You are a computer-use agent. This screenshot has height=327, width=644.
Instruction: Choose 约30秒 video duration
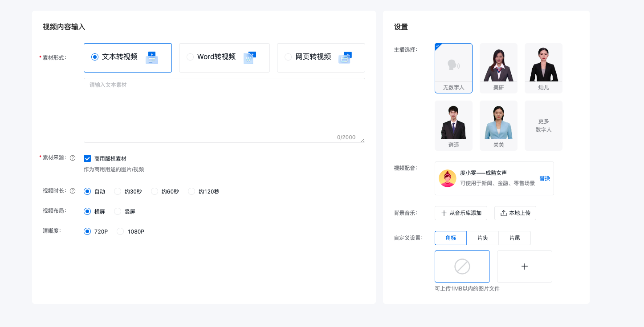coord(118,191)
